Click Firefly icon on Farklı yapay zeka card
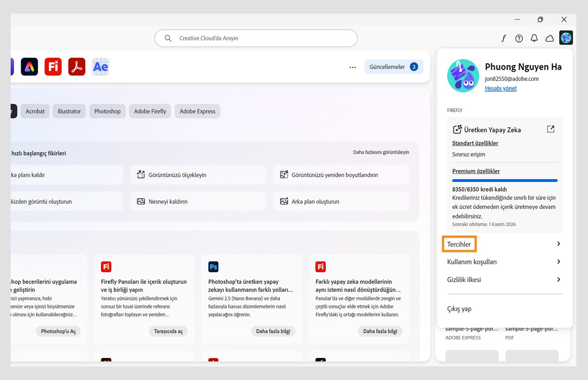This screenshot has height=380, width=588. click(x=320, y=267)
